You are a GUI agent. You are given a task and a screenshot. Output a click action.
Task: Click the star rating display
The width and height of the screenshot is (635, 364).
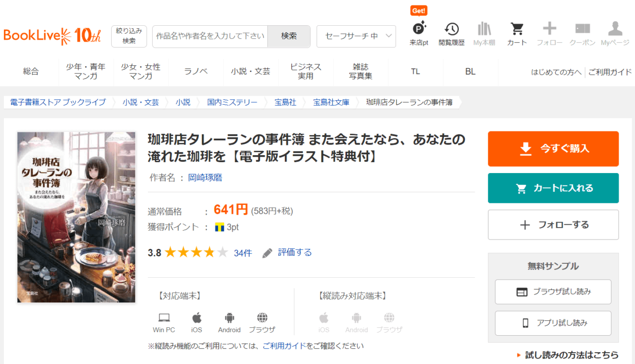coord(196,253)
